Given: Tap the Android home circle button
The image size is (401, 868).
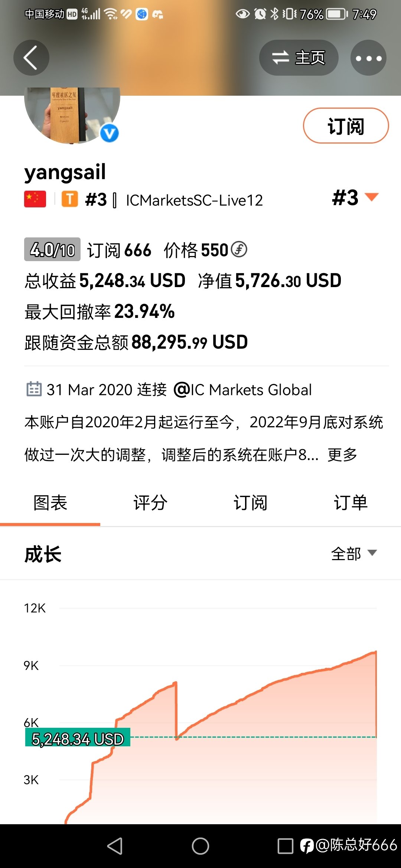Looking at the screenshot, I should tap(200, 846).
